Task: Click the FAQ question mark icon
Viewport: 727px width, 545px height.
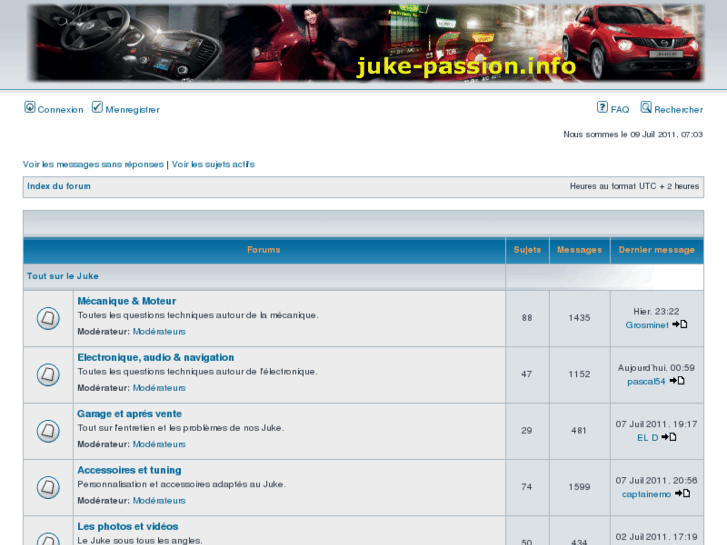Action: click(x=602, y=107)
